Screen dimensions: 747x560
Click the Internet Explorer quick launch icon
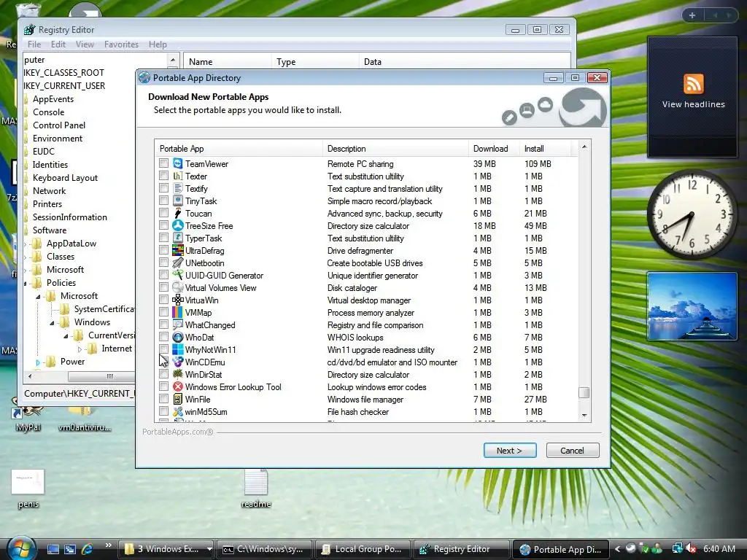tap(88, 549)
